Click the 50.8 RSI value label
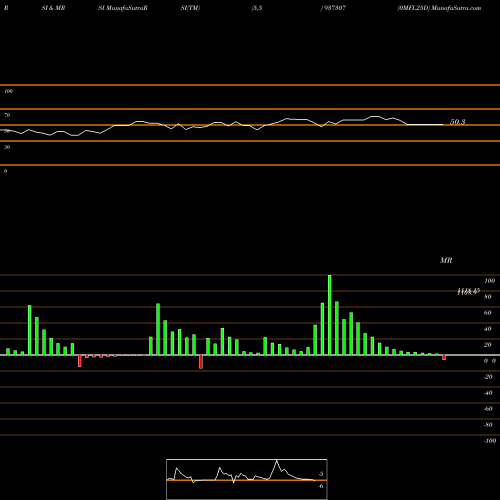This screenshot has height=500, width=500. tap(457, 122)
